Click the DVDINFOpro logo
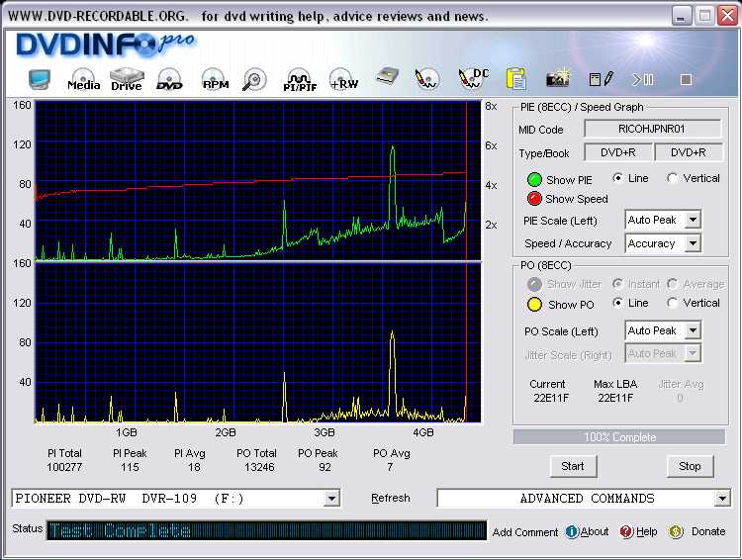 (105, 45)
